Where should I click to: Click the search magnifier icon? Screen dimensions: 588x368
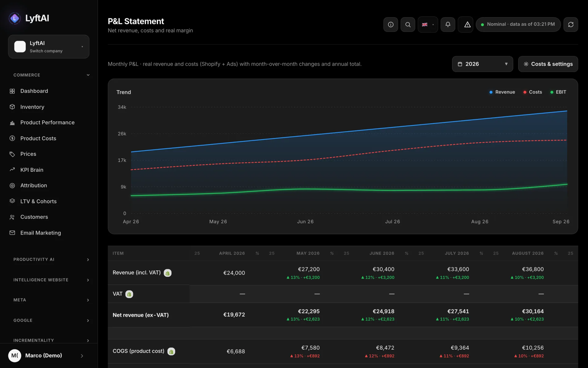coord(408,25)
